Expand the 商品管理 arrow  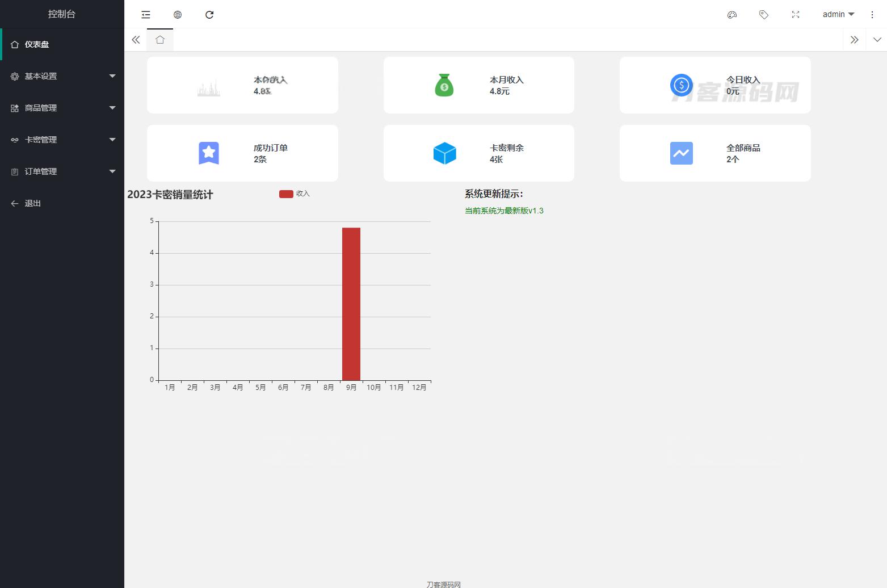click(112, 108)
